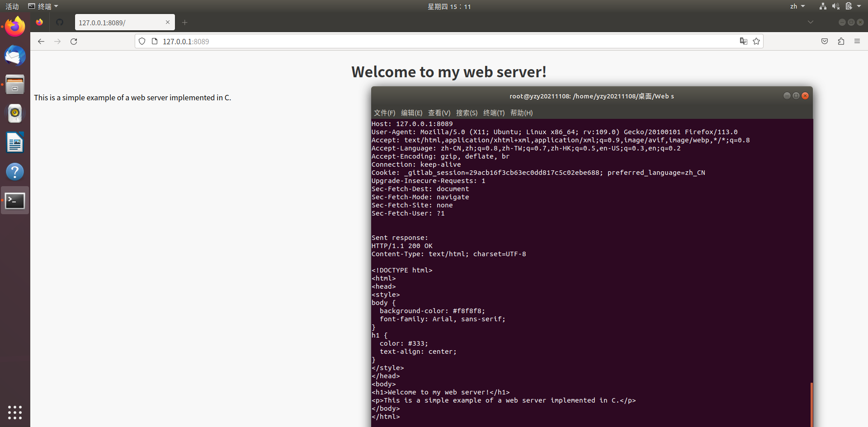Open Firefox from the dock
868x427 pixels.
15,27
